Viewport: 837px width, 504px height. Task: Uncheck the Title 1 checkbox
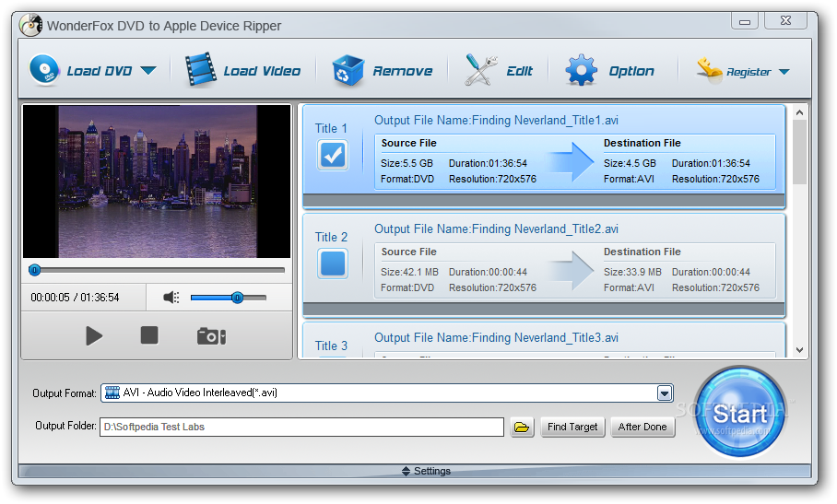(333, 155)
